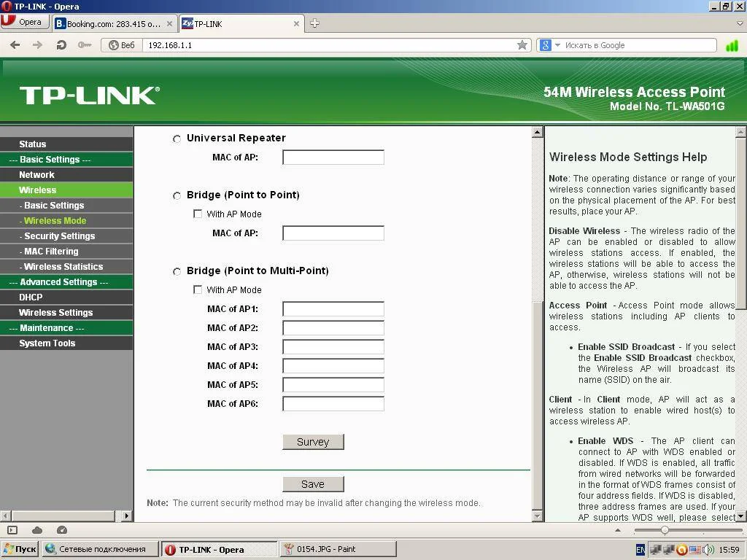This screenshot has height=560, width=747.
Task: Click the first network connection tray icon
Action: 656,550
